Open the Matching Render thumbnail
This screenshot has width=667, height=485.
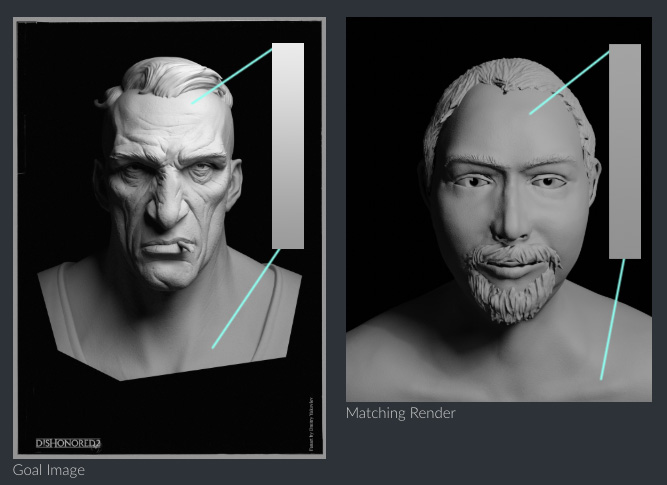pyautogui.click(x=499, y=209)
